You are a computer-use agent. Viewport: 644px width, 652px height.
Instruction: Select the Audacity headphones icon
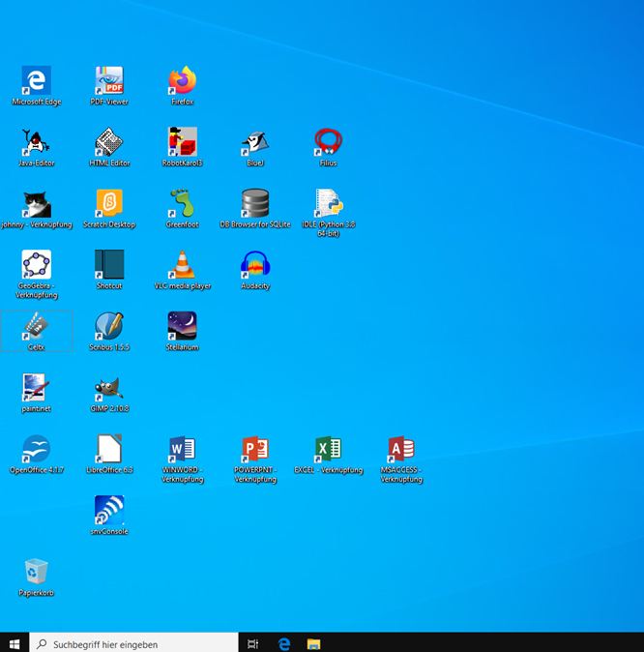tap(255, 264)
